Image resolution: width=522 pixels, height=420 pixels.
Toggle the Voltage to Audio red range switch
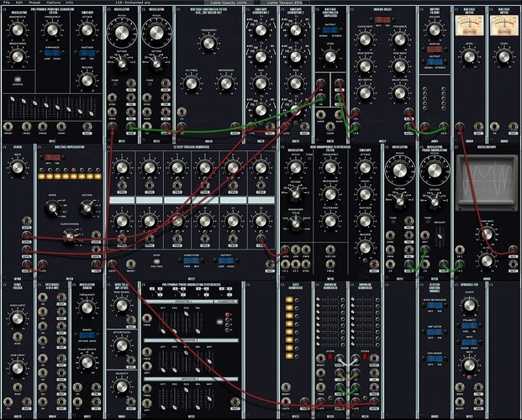tap(435, 50)
